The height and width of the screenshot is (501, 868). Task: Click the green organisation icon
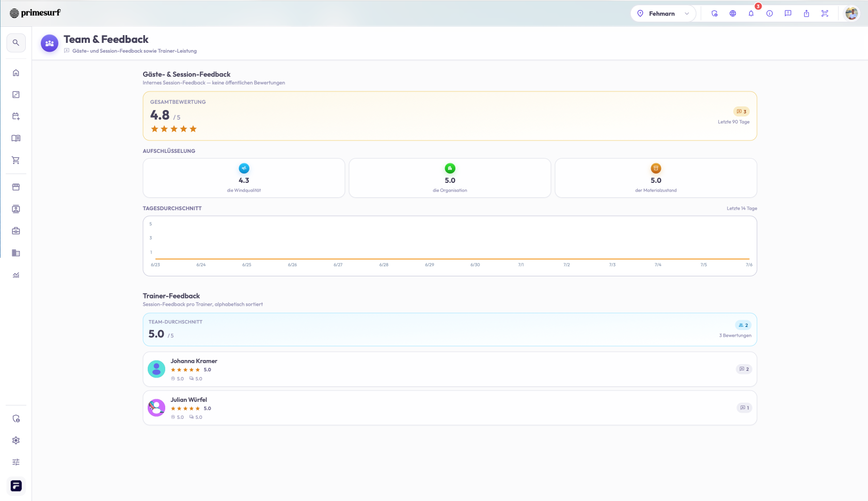(450, 168)
